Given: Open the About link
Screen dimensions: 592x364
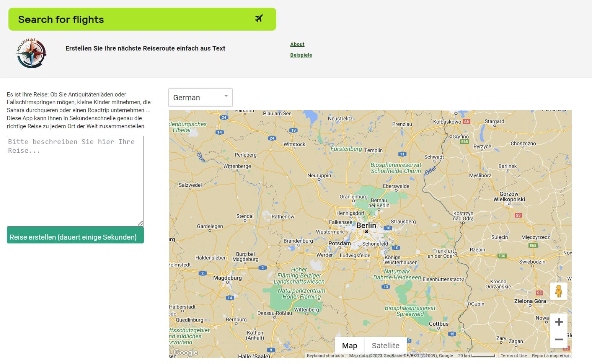Looking at the screenshot, I should tap(297, 44).
